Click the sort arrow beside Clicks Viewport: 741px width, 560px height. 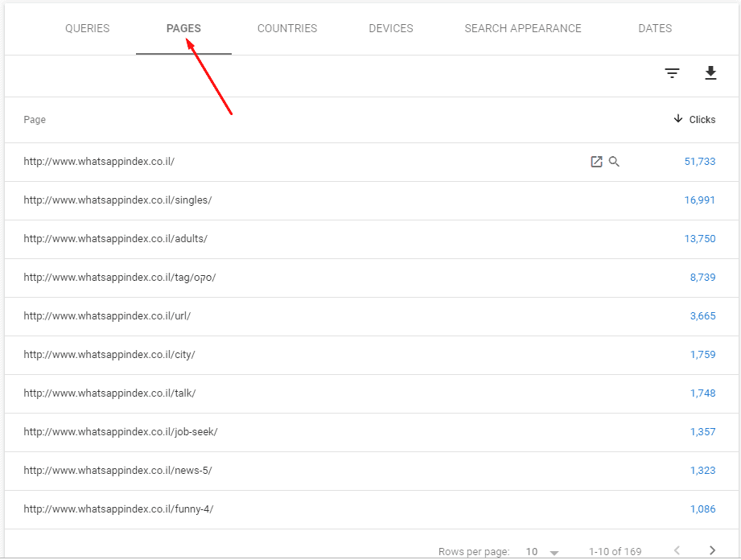[677, 118]
